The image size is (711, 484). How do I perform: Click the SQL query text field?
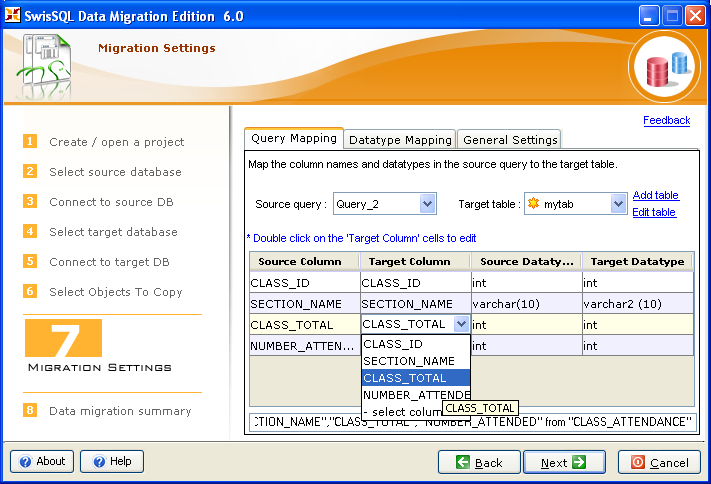[x=472, y=422]
